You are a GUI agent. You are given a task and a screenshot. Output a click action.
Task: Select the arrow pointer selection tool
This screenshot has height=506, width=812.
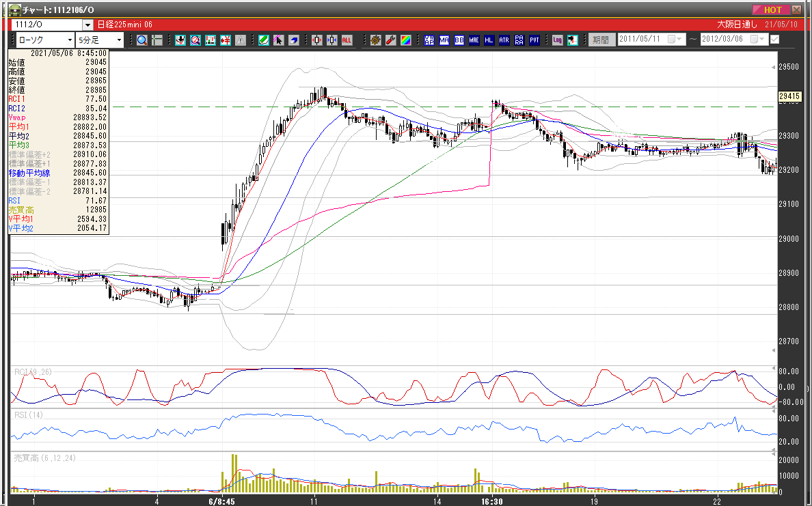(x=279, y=40)
